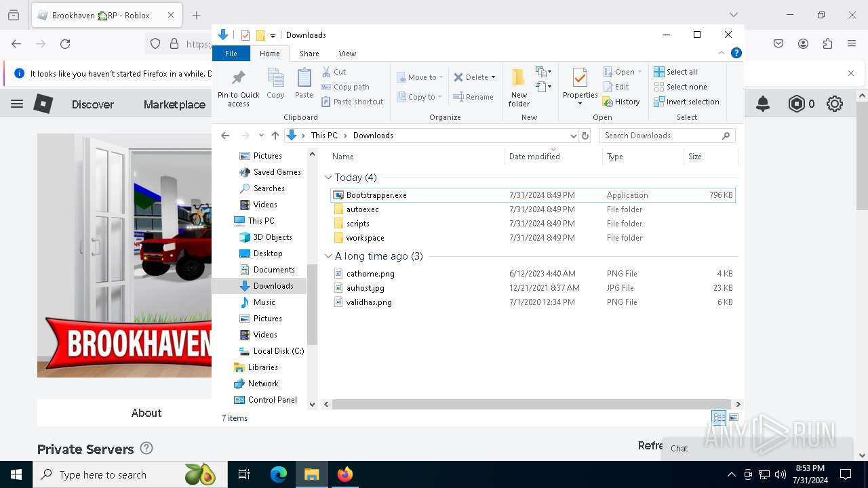Viewport: 868px width, 488px height.
Task: Click Select all in ribbon
Action: [x=675, y=72]
